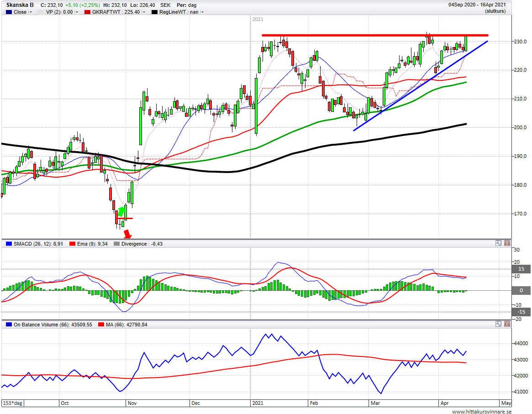Click the 'GKRAFTWT : 225.40' legend label

(116, 12)
